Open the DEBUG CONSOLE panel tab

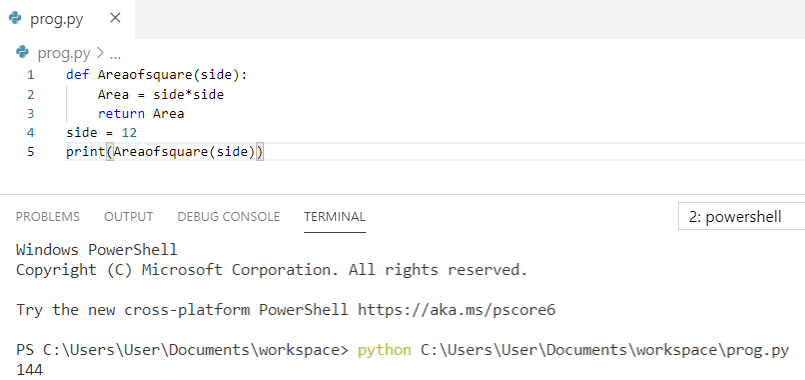pyautogui.click(x=228, y=217)
